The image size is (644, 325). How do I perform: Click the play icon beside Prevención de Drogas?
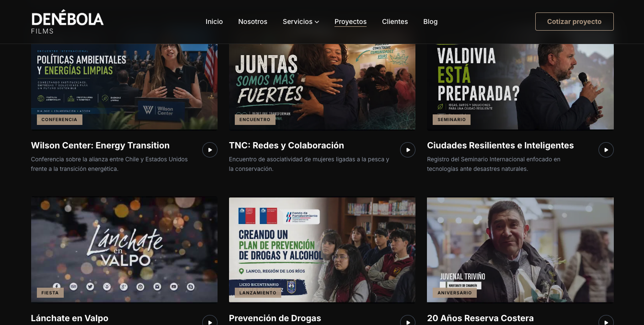click(408, 321)
